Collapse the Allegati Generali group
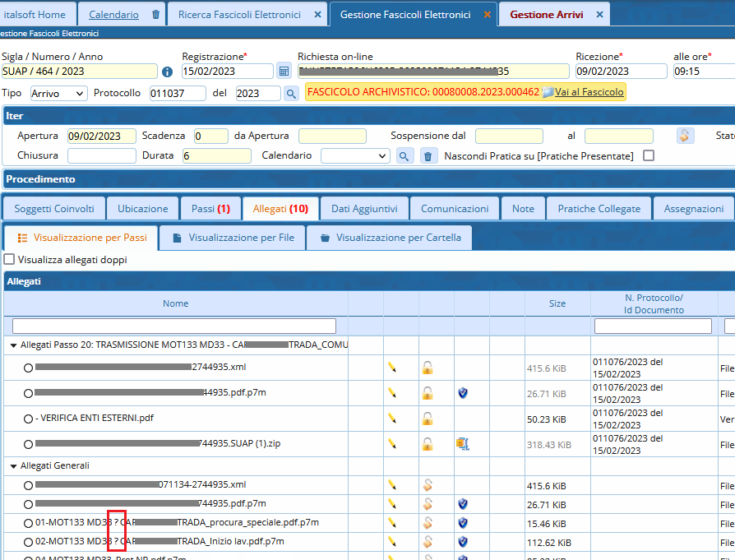The image size is (735, 560). pos(13,466)
